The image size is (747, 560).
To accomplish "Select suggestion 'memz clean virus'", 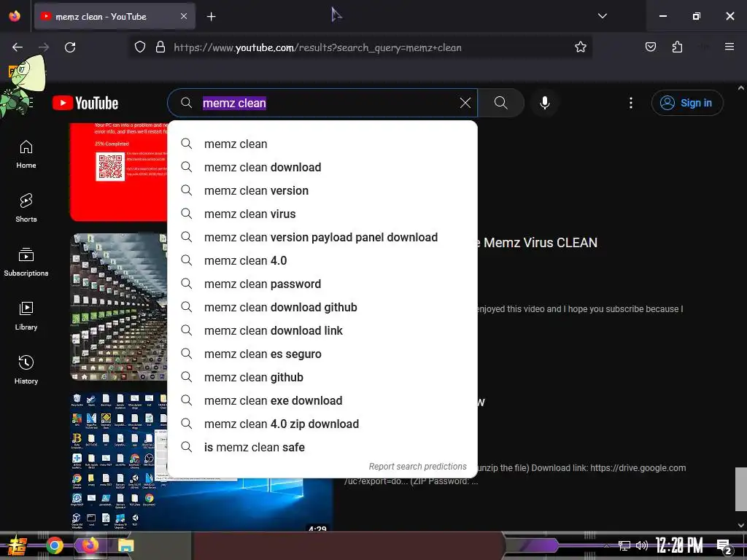I will pyautogui.click(x=322, y=214).
